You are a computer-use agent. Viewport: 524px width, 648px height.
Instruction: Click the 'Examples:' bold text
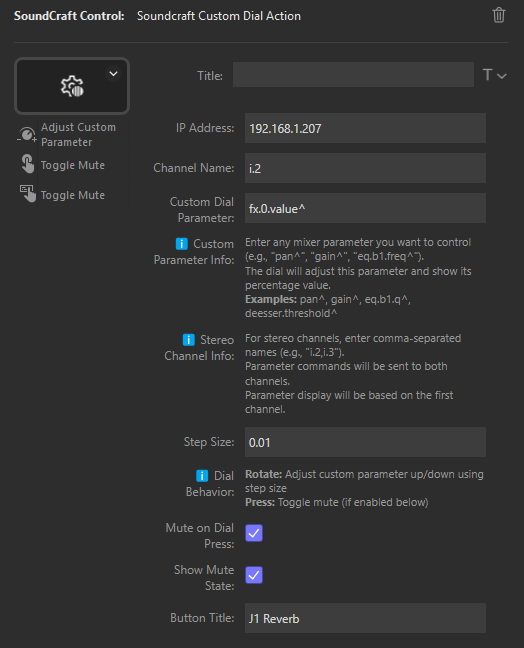[x=271, y=299]
